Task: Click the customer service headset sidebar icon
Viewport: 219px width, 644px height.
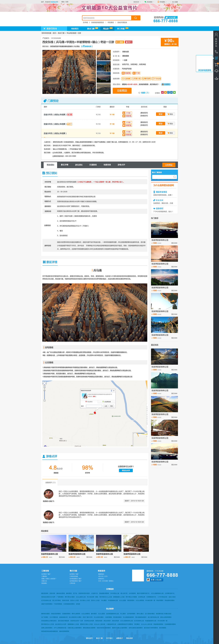Action: click(216, 71)
